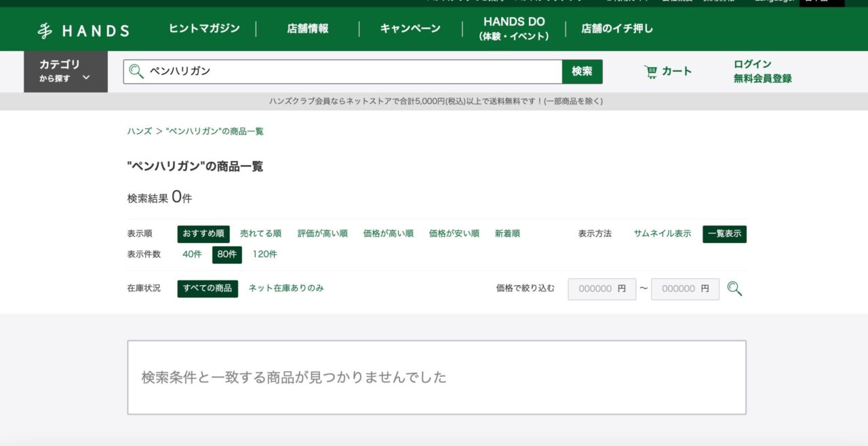Click the "ペンハリガン"の商品一覧 page heading
Screen dimensions: 868x446
(x=195, y=166)
